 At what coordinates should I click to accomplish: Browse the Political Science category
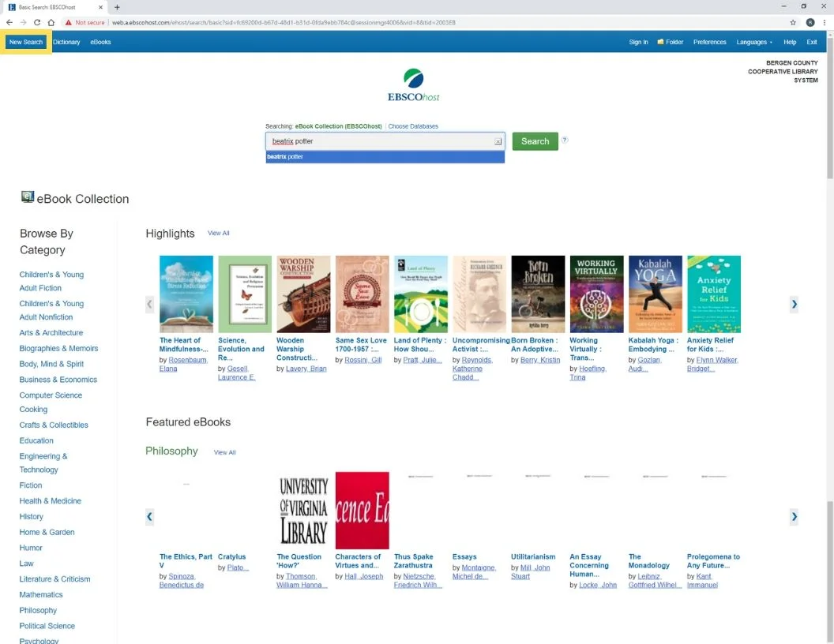pyautogui.click(x=47, y=625)
